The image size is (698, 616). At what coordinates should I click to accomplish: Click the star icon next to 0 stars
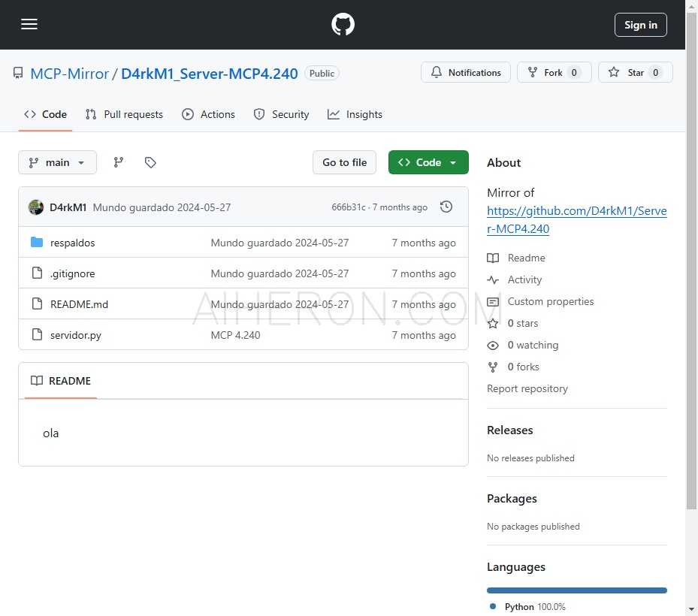pos(493,324)
